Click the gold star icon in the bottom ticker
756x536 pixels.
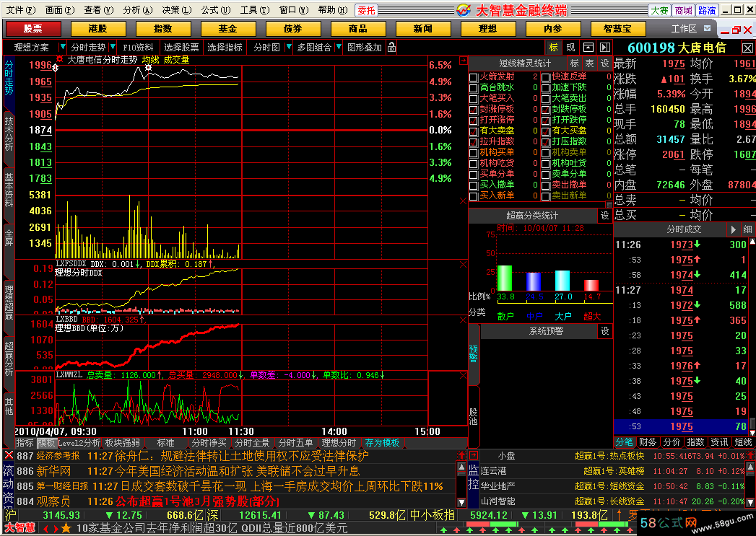66,528
